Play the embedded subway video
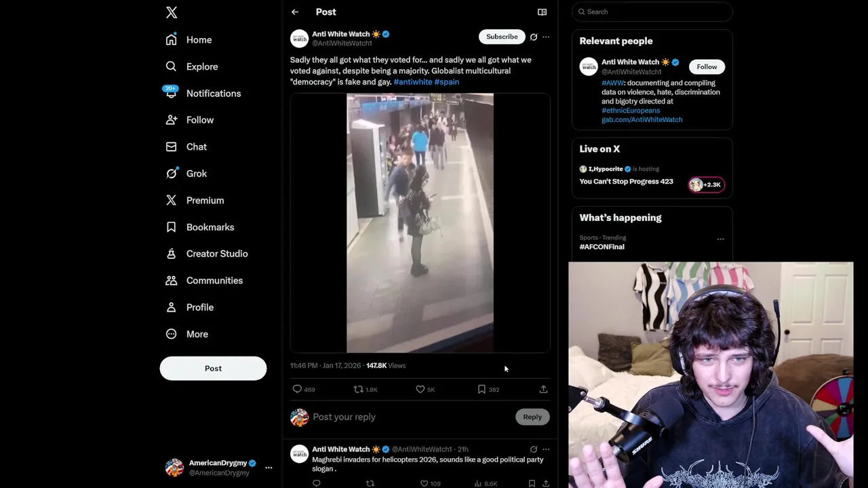The image size is (868, 488). point(420,223)
